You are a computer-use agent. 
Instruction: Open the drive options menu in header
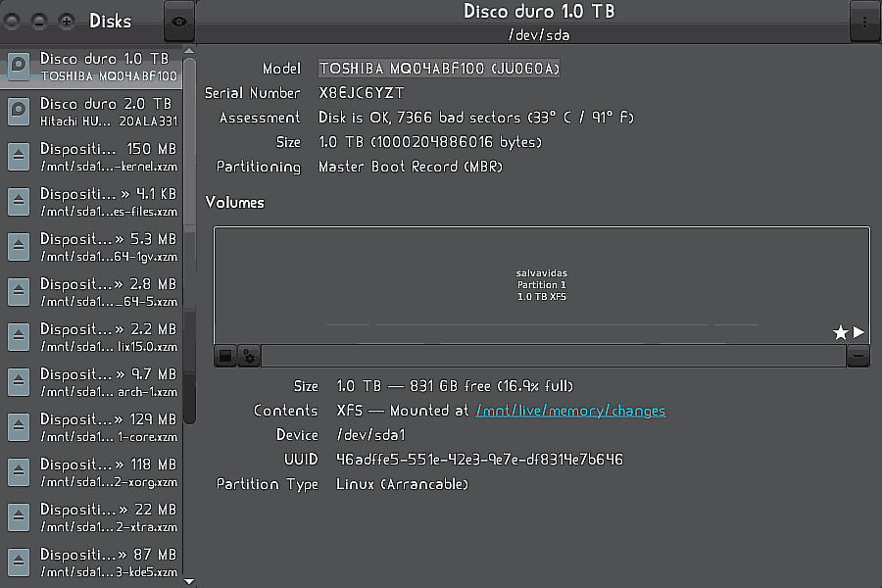point(864,21)
